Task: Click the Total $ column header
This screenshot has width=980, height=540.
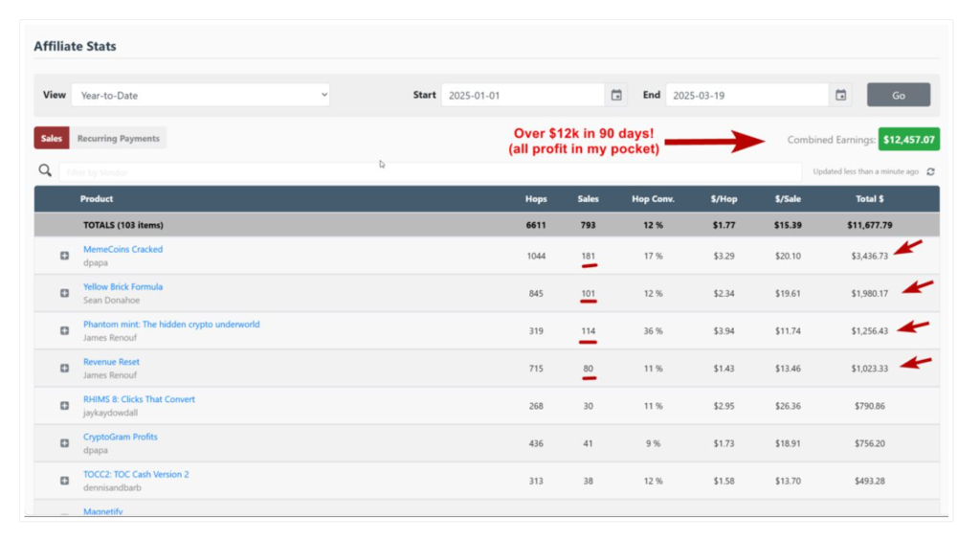Action: (869, 199)
